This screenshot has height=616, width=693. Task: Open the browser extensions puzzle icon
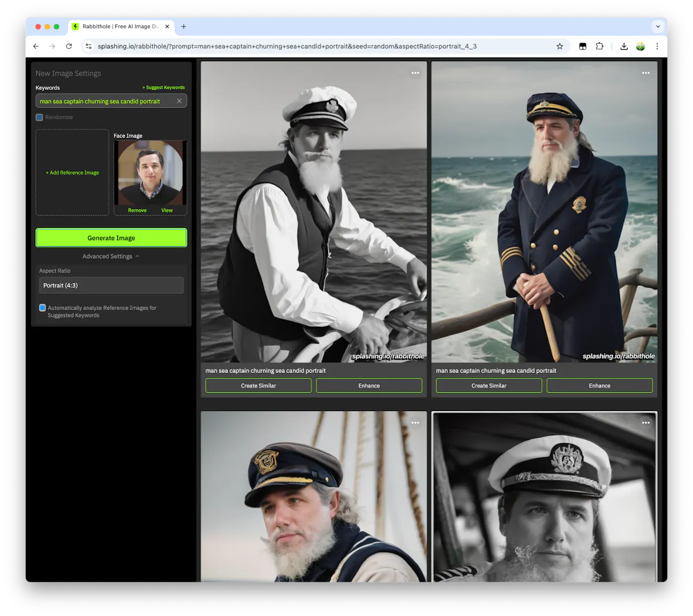pyautogui.click(x=599, y=46)
